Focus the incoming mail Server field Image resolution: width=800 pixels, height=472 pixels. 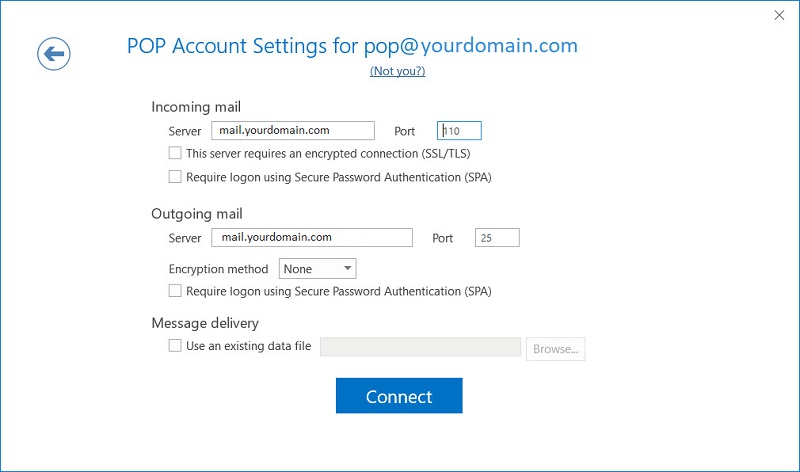point(292,130)
